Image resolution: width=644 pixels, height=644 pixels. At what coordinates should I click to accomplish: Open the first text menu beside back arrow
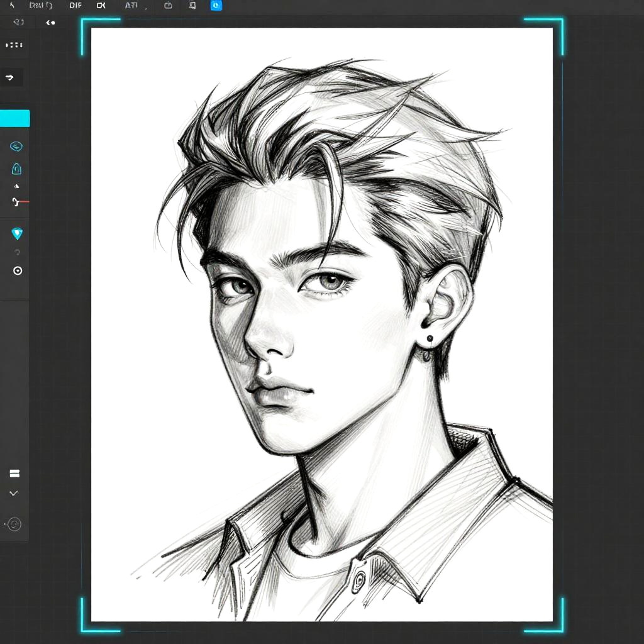(x=41, y=6)
